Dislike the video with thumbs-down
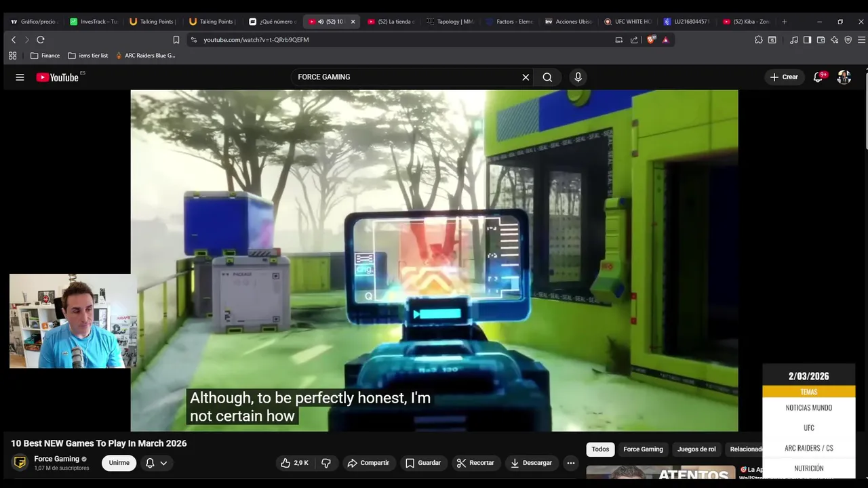The width and height of the screenshot is (868, 488). point(326,463)
